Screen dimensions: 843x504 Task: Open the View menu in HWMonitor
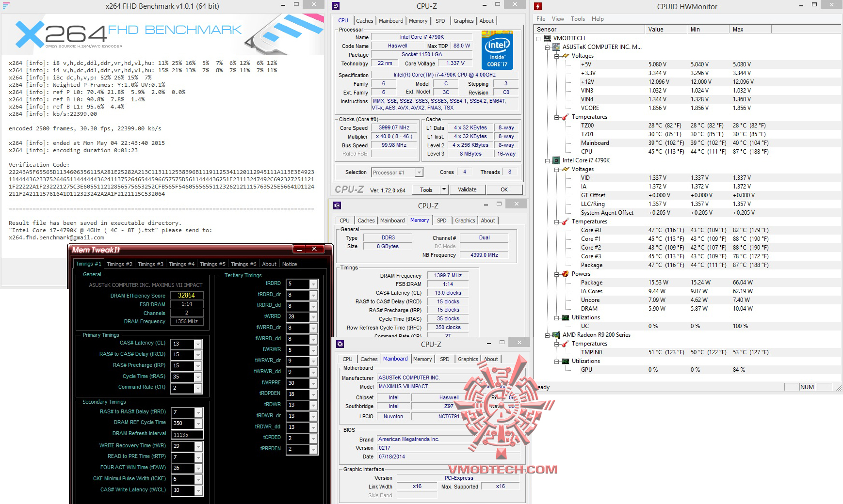558,19
